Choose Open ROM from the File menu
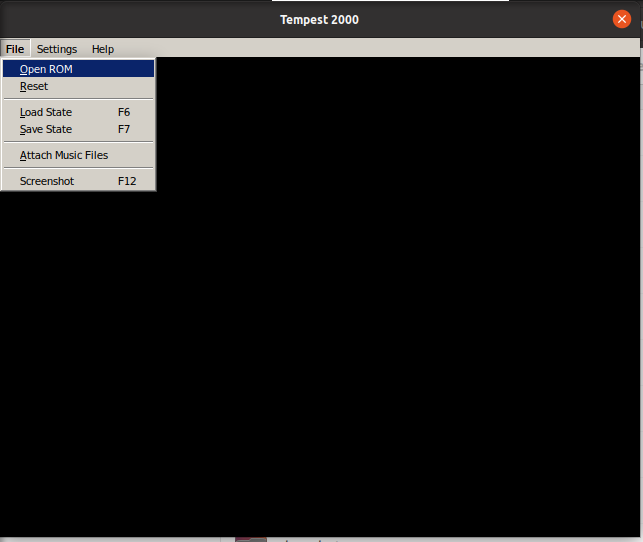This screenshot has height=542, width=643. point(46,69)
